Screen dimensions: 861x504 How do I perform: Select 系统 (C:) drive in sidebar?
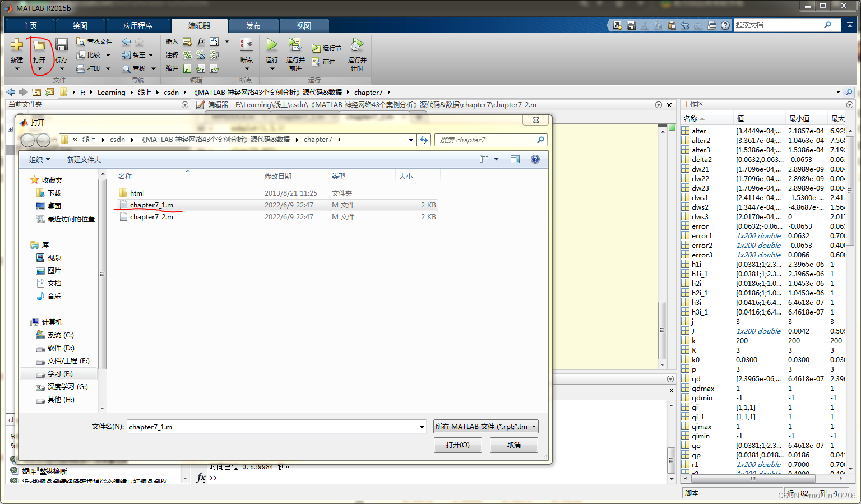[x=61, y=335]
